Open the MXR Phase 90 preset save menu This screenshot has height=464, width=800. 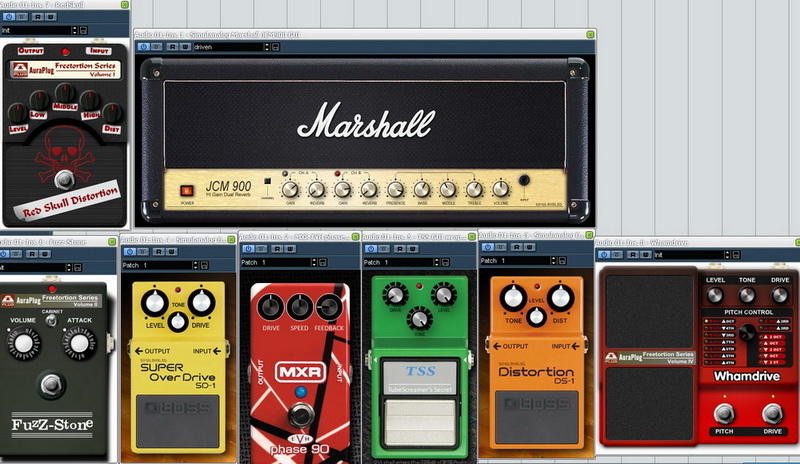click(x=322, y=262)
